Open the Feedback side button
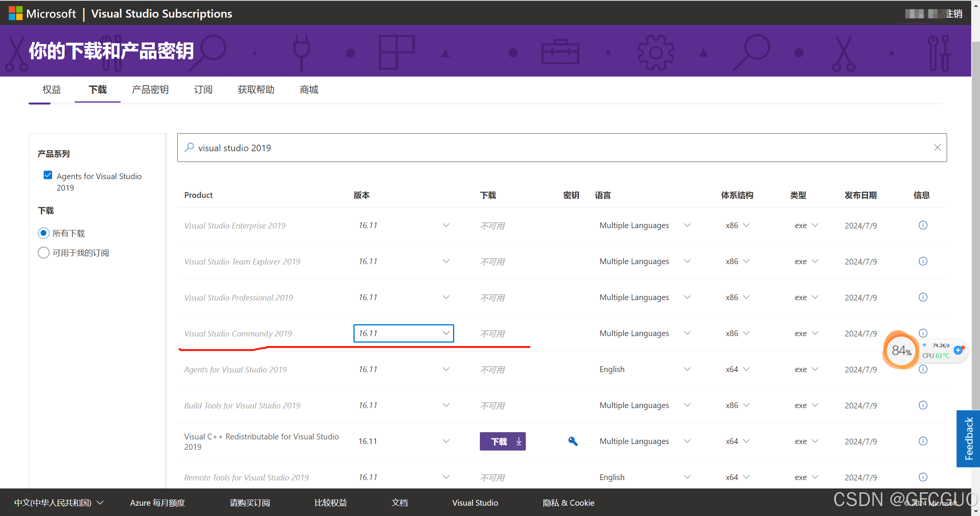This screenshot has height=516, width=980. pyautogui.click(x=968, y=439)
